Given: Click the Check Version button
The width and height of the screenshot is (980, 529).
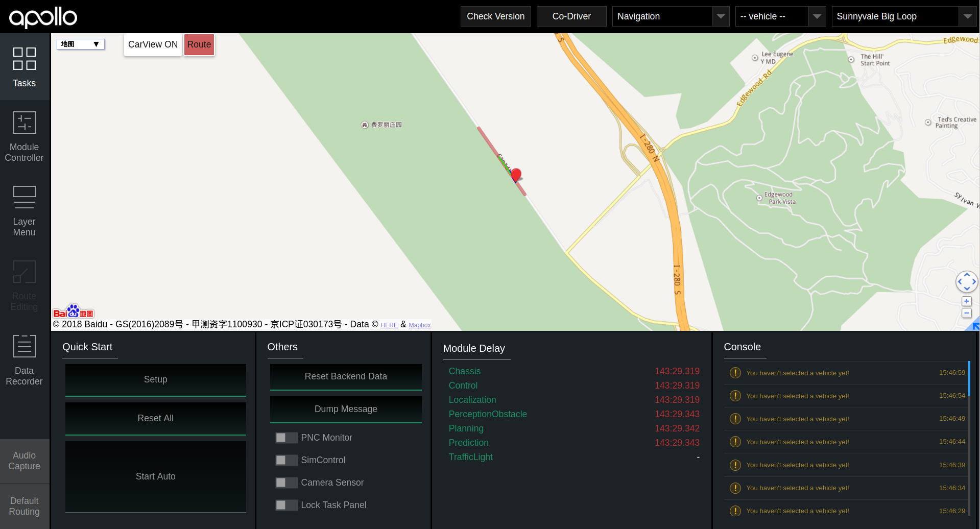Looking at the screenshot, I should click(495, 16).
